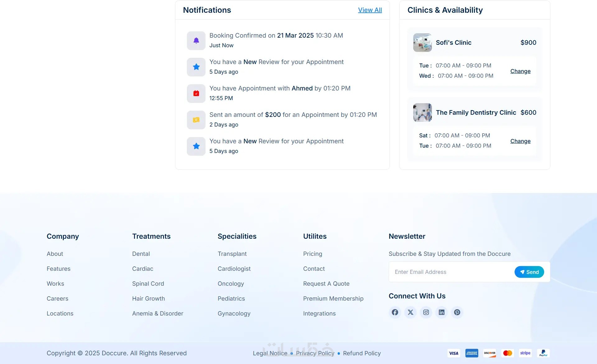Open the X (Twitter) social icon
The height and width of the screenshot is (364, 597).
click(x=410, y=312)
